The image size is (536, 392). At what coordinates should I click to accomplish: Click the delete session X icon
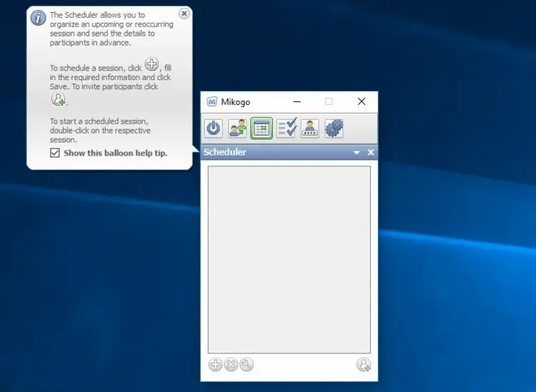[x=231, y=365]
